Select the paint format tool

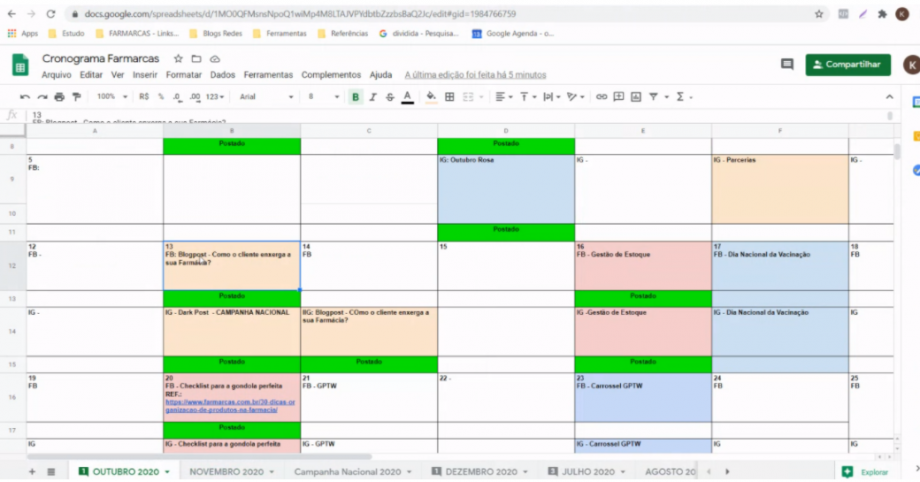tap(76, 97)
